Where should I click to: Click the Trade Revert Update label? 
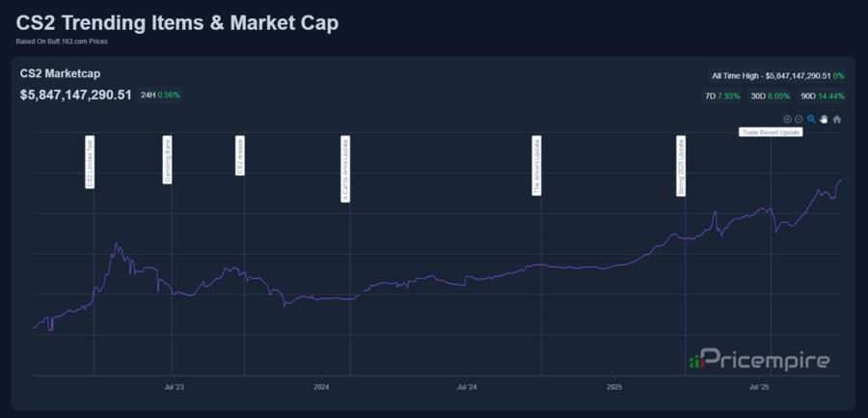[771, 132]
